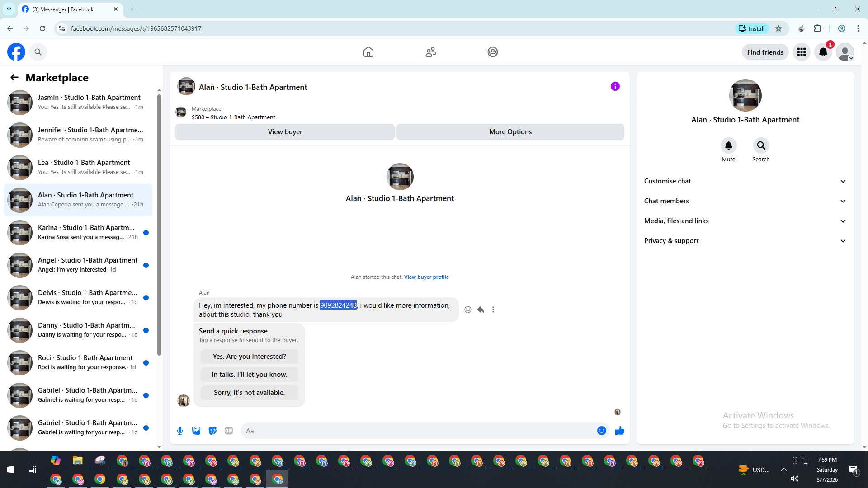Open Karina Studio 1-Bath Apartment chat
The image size is (868, 488).
click(78, 233)
